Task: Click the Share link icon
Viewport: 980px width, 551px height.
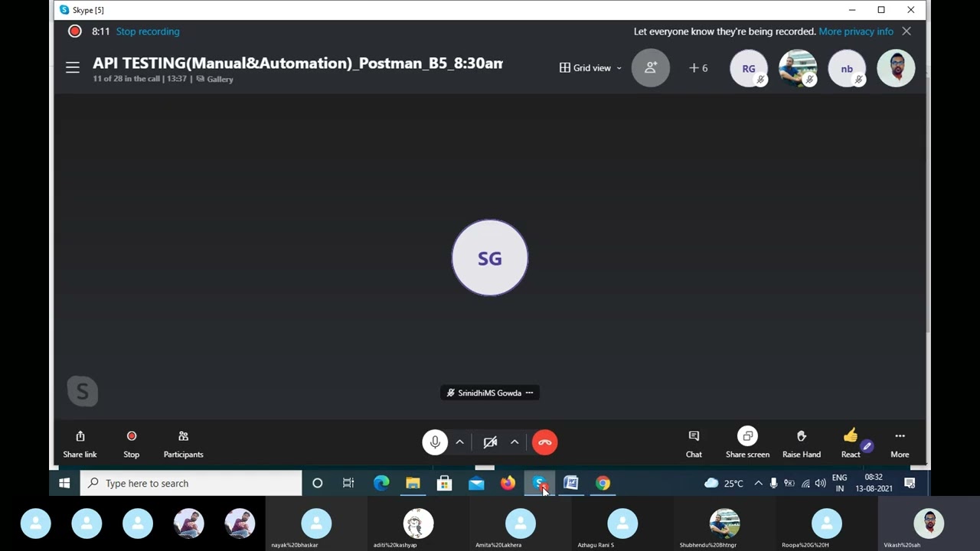Action: 80,436
